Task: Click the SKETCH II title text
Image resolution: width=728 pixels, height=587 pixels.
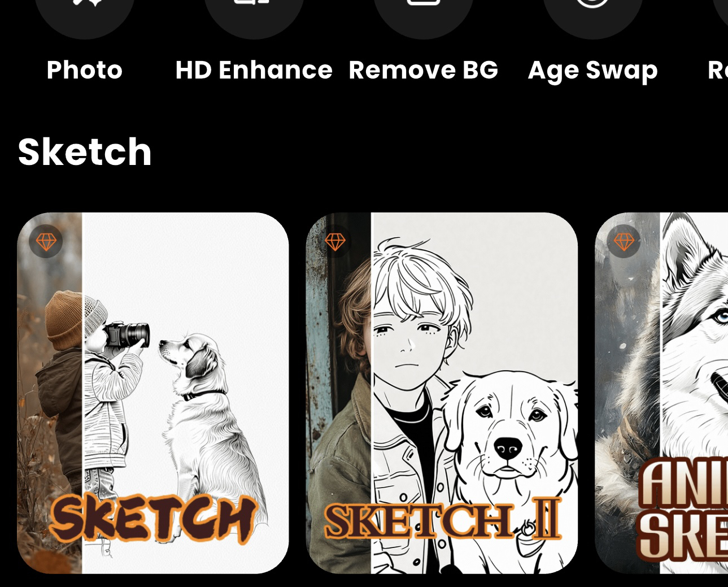Action: click(x=443, y=519)
